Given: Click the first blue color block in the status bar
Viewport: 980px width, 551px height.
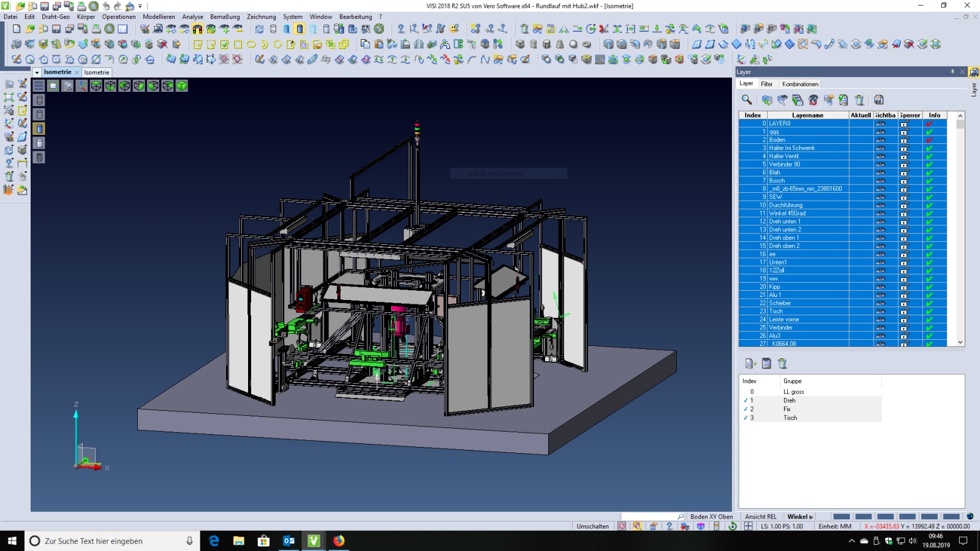Looking at the screenshot, I should [x=842, y=517].
